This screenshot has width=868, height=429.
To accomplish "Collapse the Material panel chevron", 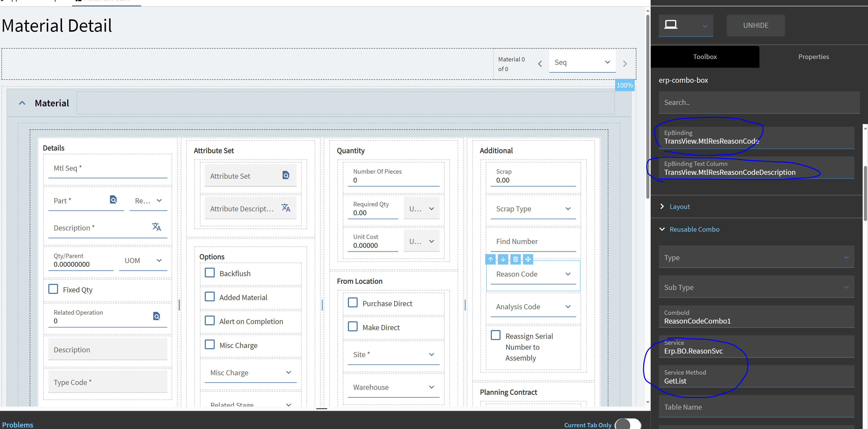I will pyautogui.click(x=22, y=103).
